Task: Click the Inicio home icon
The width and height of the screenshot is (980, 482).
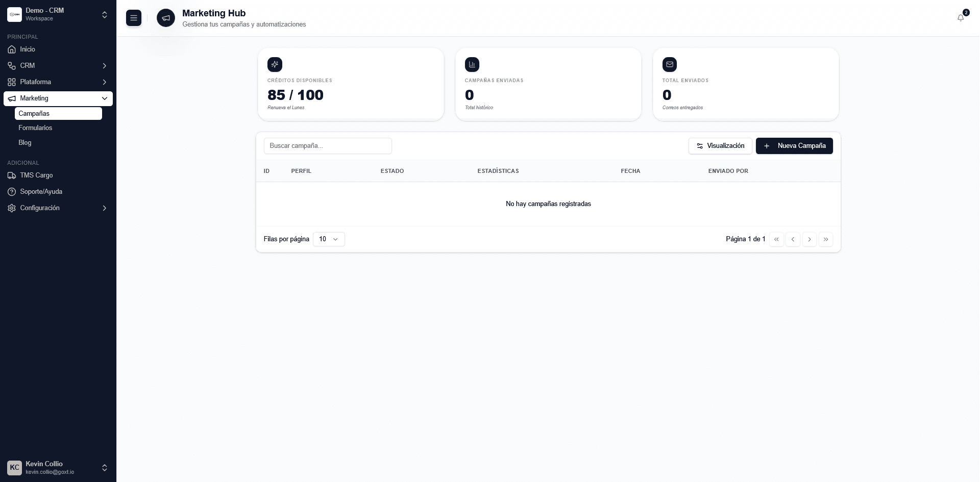Action: [x=12, y=49]
